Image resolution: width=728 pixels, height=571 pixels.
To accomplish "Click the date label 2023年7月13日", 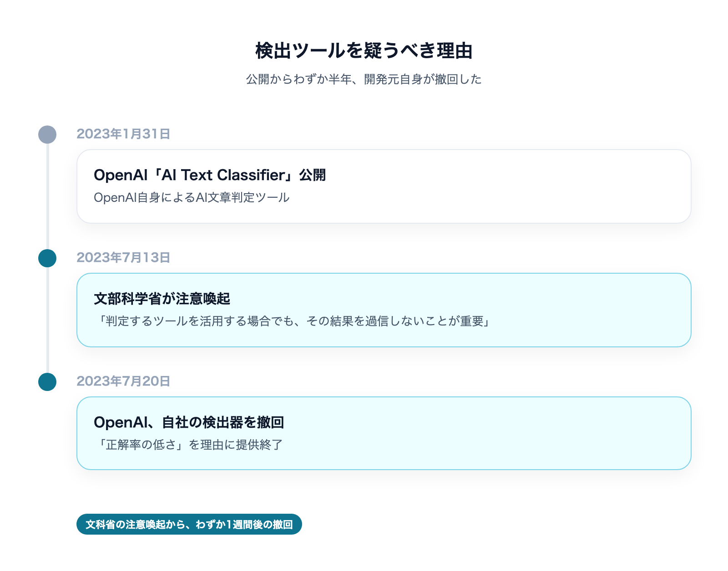I will click(123, 257).
